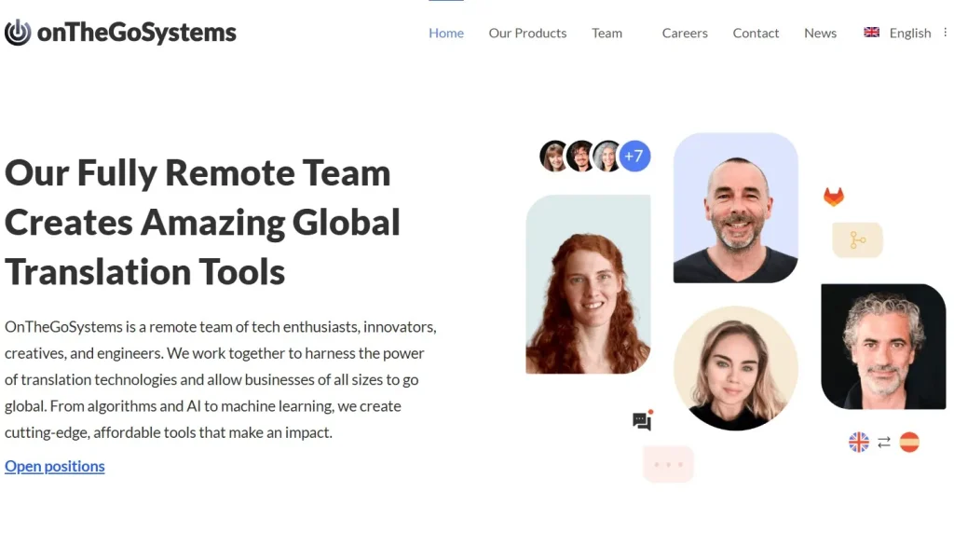
Task: Click the red-haired woman's photo thumbnail
Action: click(588, 284)
